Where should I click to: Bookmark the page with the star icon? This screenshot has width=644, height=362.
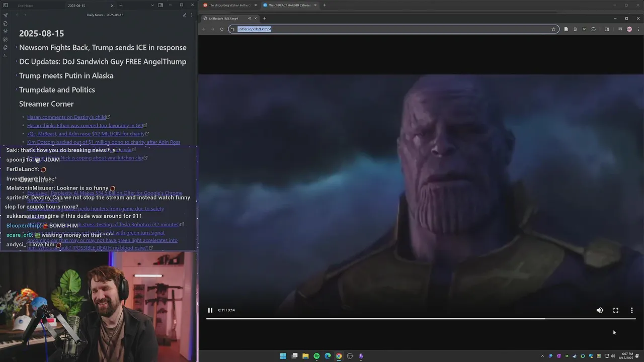pos(553,29)
